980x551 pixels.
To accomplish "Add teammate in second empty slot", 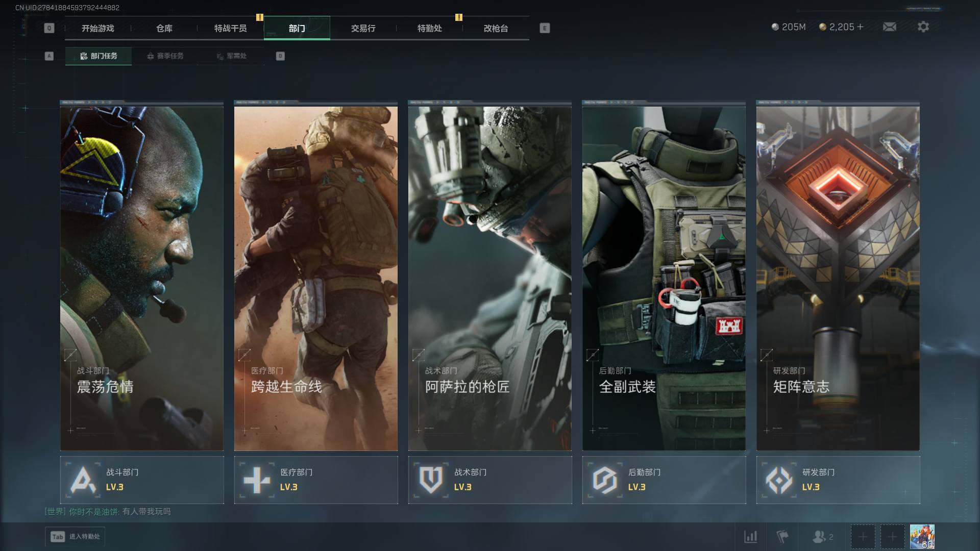I will click(892, 537).
